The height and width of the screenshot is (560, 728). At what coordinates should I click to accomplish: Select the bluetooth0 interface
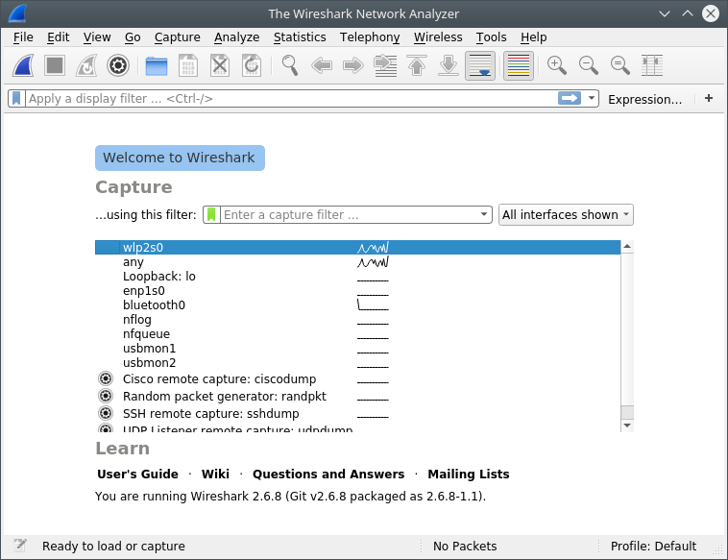357,305
